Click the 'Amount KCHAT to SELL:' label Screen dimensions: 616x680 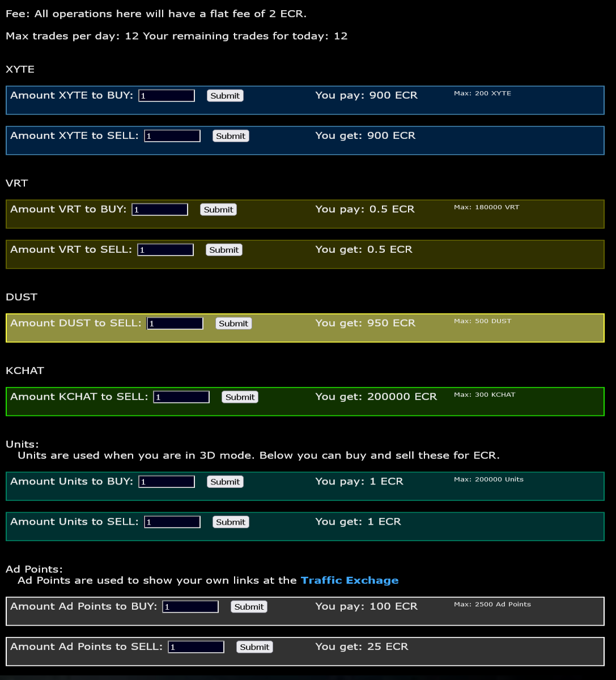tap(79, 397)
